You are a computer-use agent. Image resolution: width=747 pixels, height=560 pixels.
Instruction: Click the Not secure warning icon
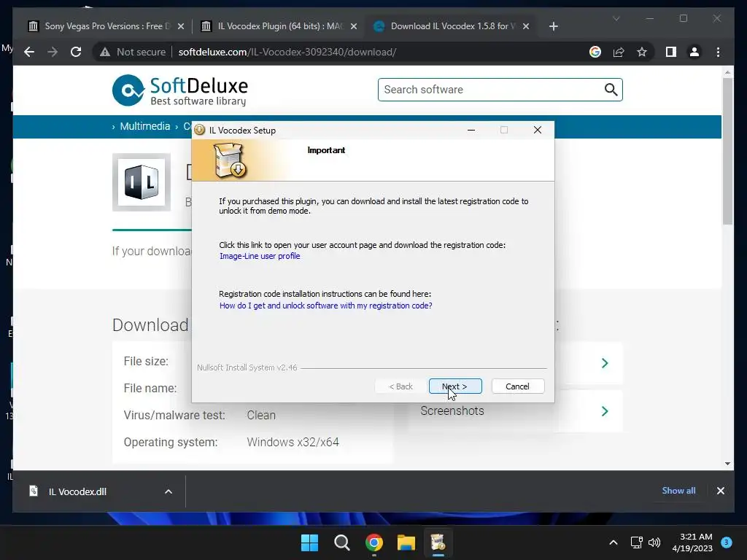click(x=105, y=52)
